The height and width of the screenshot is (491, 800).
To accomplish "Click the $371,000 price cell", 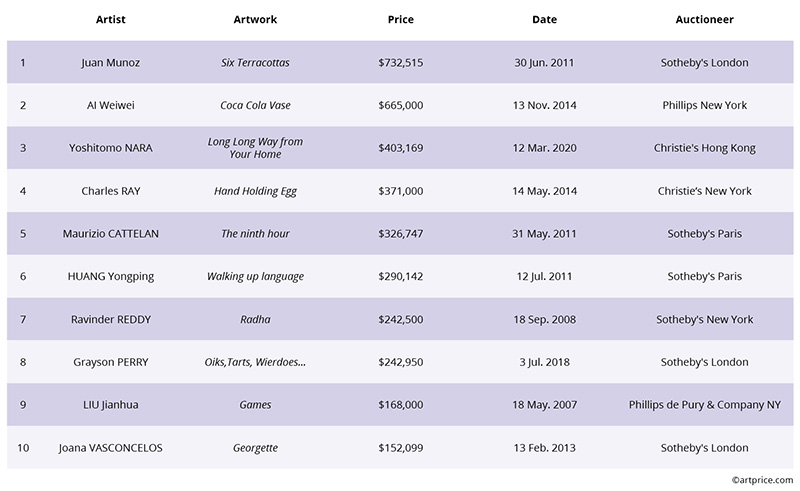I will pyautogui.click(x=401, y=191).
